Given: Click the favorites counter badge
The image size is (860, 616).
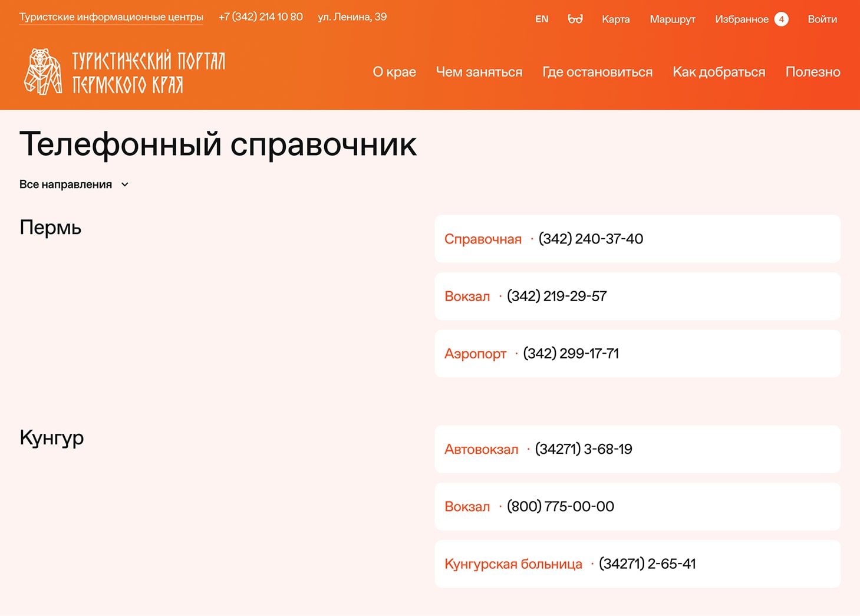Looking at the screenshot, I should pyautogui.click(x=781, y=19).
